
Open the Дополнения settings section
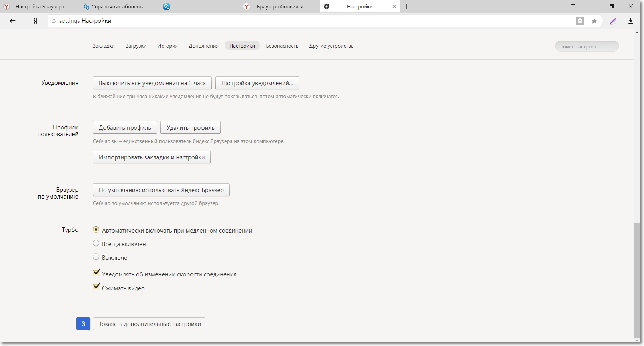click(203, 46)
